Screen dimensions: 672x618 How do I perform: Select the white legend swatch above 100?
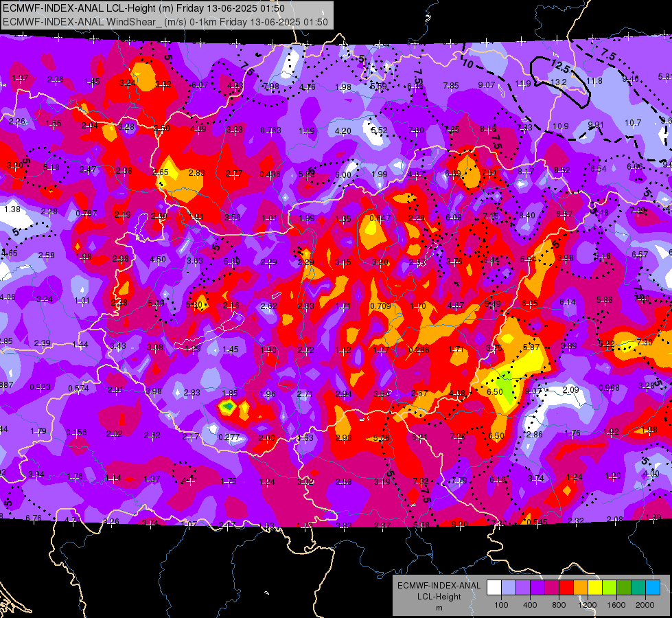pyautogui.click(x=494, y=588)
